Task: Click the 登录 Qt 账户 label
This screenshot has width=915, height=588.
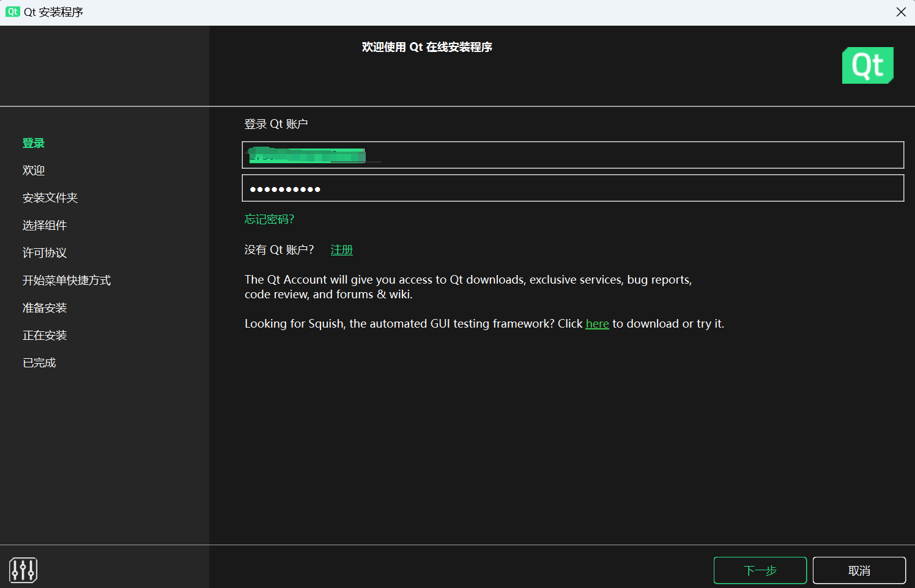Action: point(276,124)
